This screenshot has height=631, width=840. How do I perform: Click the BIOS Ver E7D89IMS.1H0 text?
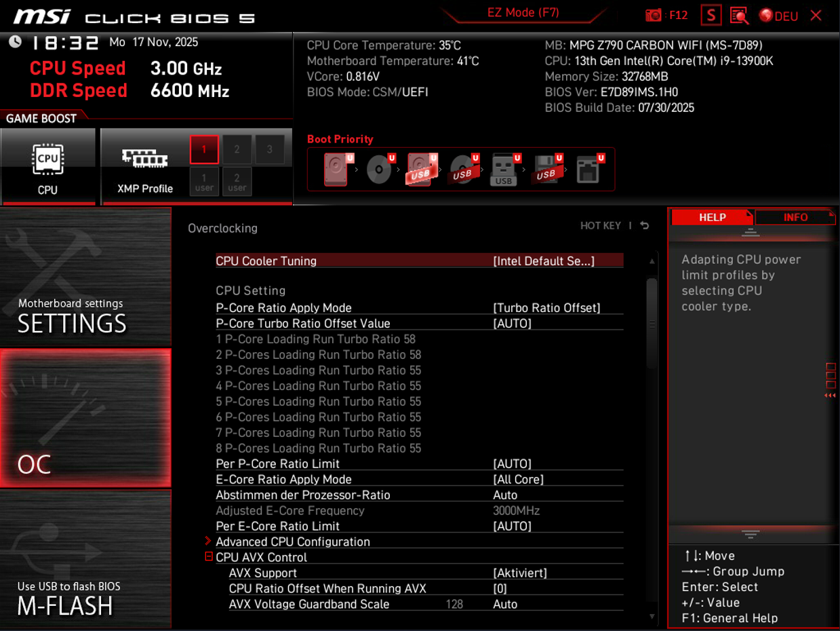pos(611,92)
